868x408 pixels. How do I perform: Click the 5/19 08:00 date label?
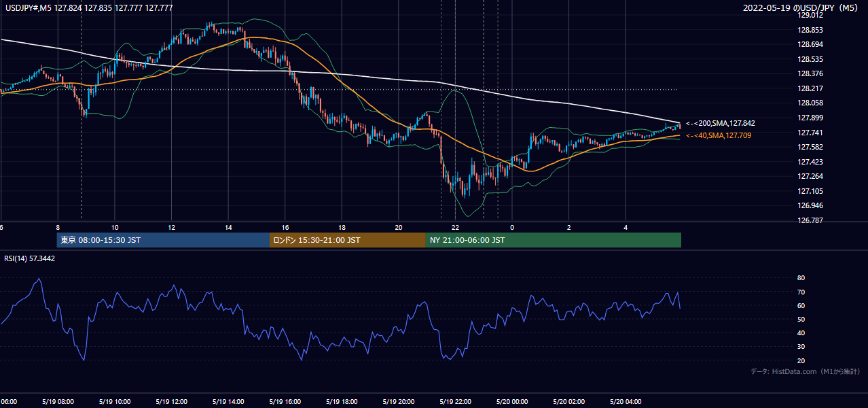pos(58,401)
